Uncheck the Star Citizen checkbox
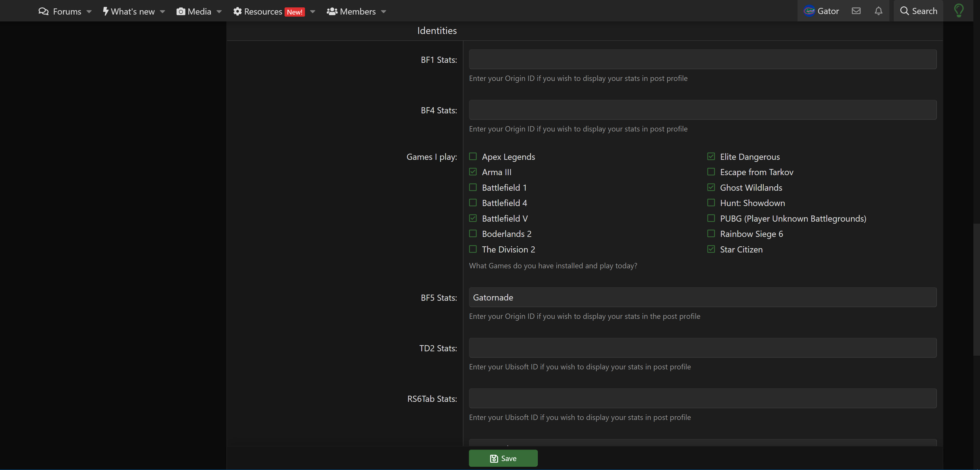Screen dimensions: 980x470 [x=711, y=249]
